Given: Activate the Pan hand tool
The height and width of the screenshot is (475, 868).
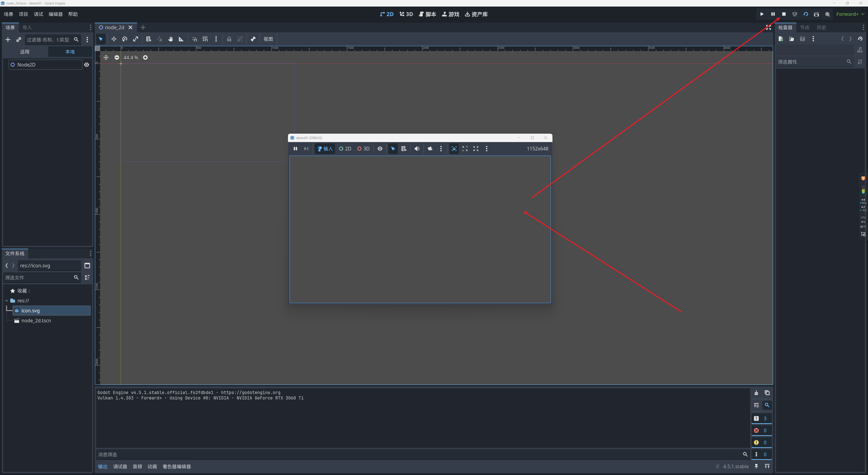Looking at the screenshot, I should pyautogui.click(x=170, y=39).
